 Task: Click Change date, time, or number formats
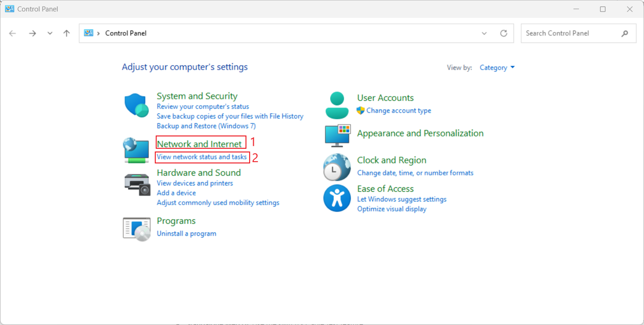tap(415, 173)
